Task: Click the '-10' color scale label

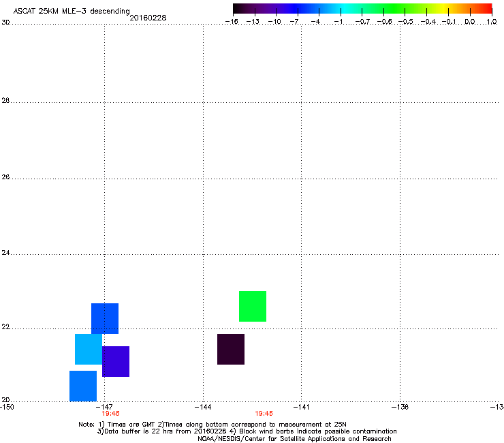Action: click(x=274, y=22)
